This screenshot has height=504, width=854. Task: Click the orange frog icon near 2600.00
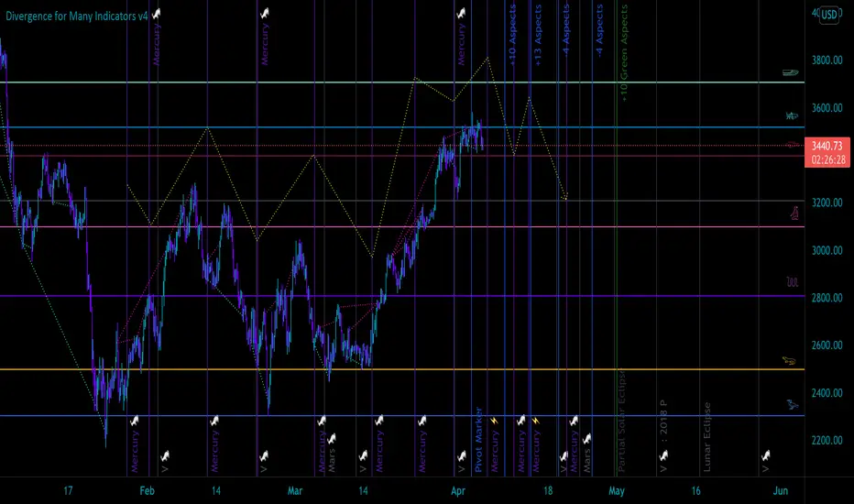tap(789, 360)
